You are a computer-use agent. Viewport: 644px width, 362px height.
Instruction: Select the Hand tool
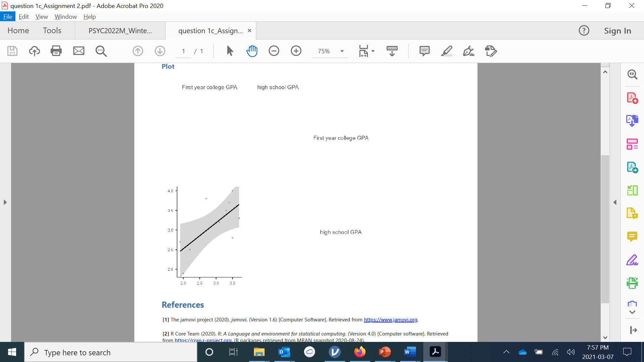pyautogui.click(x=252, y=51)
